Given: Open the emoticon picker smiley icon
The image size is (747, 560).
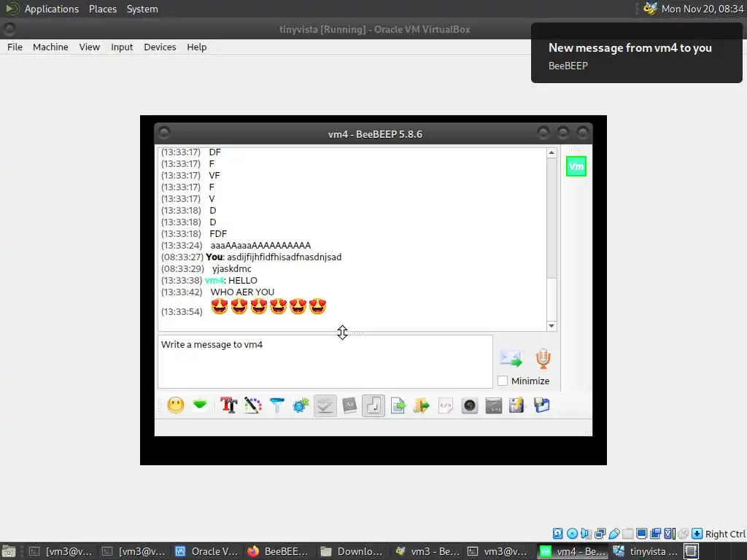Looking at the screenshot, I should coord(175,405).
